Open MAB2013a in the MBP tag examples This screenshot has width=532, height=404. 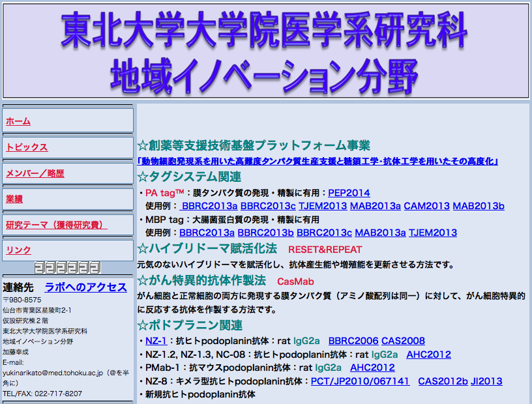[x=380, y=233]
